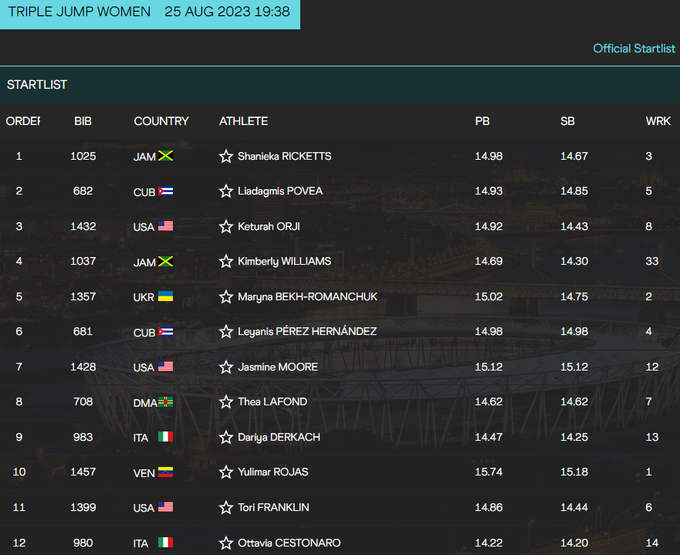This screenshot has width=680, height=555.
Task: Click the star next to Kimberly Williams
Action: click(x=226, y=261)
